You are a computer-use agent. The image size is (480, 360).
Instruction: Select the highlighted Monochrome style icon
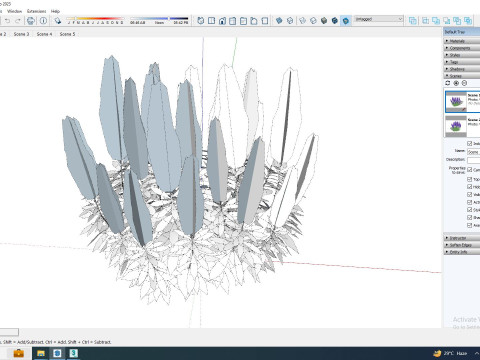coord(346,21)
